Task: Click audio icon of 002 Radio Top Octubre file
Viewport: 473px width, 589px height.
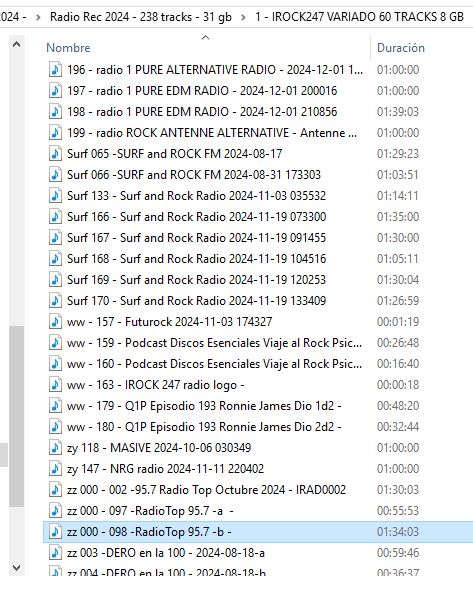Action: (55, 491)
